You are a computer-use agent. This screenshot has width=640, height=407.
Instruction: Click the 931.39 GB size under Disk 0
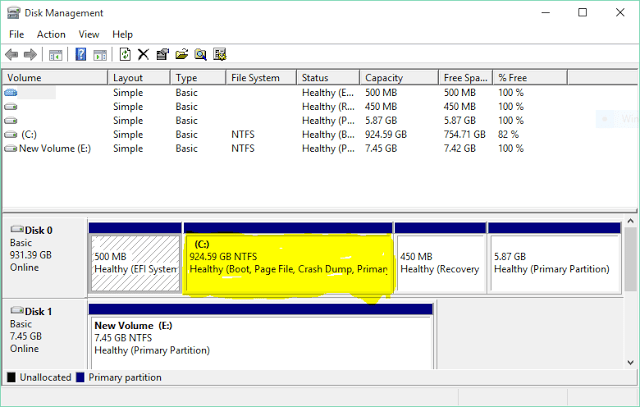click(31, 255)
